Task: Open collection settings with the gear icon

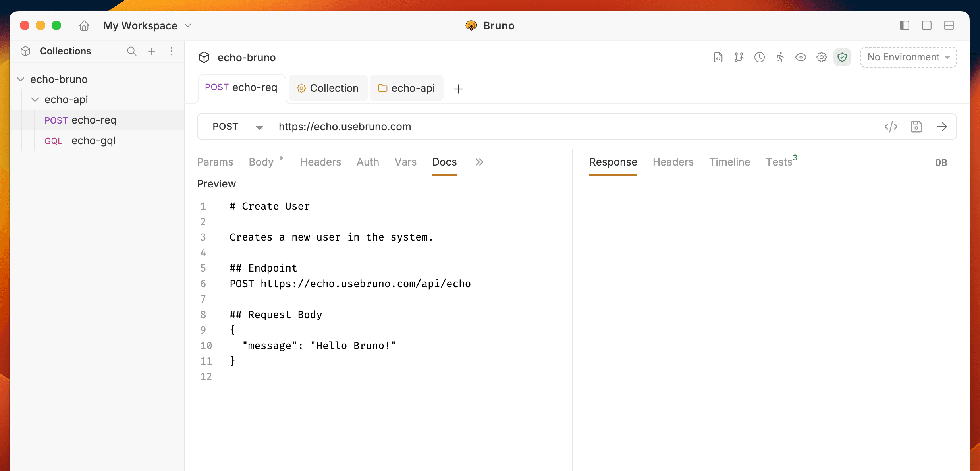Action: coord(821,57)
